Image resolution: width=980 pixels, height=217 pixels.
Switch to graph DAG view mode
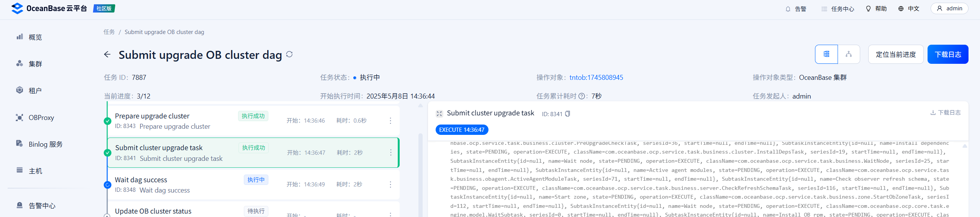coord(849,54)
